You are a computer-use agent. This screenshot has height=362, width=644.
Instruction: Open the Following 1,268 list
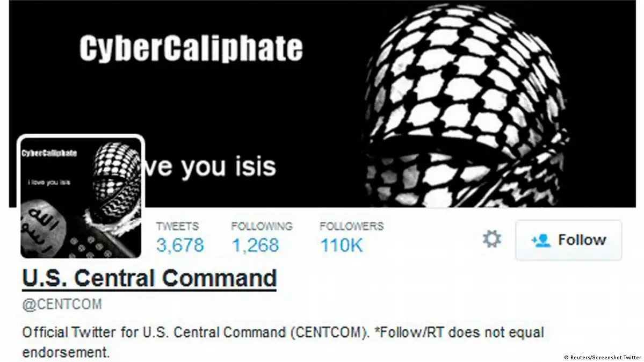[262, 237]
